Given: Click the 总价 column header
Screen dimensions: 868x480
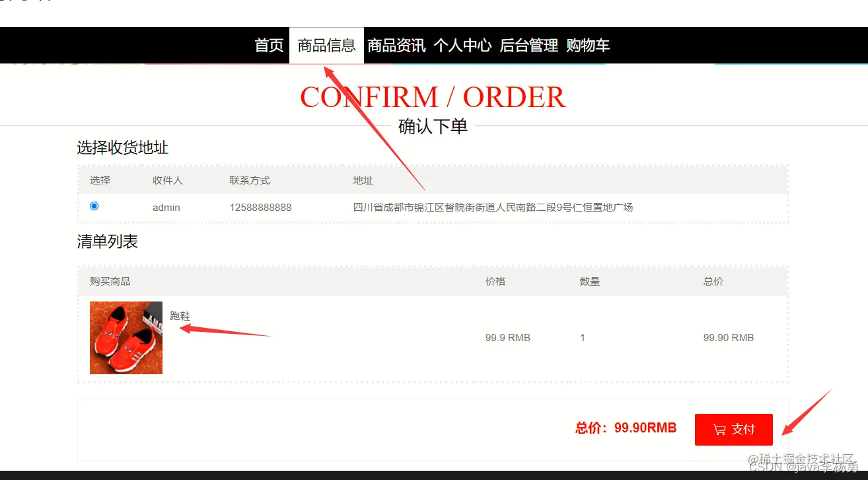Looking at the screenshot, I should tap(713, 282).
